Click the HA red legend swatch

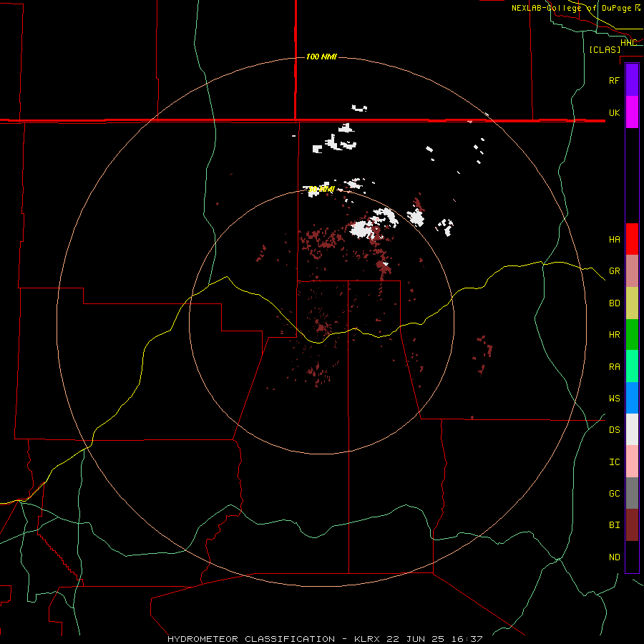[x=632, y=239]
